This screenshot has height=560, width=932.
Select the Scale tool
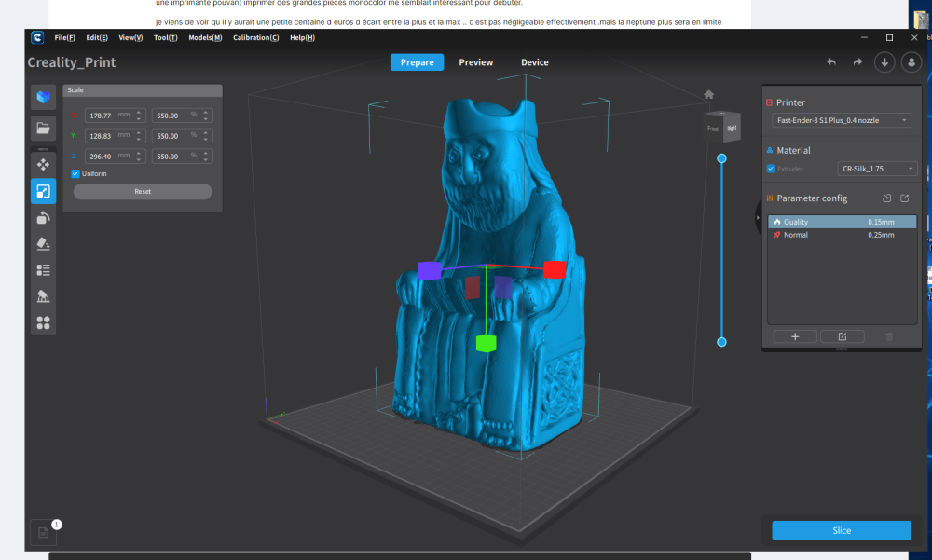(x=44, y=191)
